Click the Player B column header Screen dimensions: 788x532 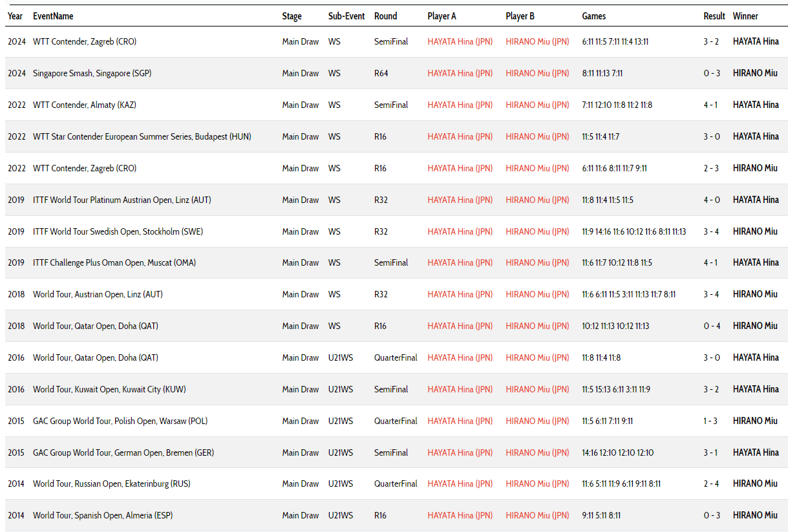[520, 16]
